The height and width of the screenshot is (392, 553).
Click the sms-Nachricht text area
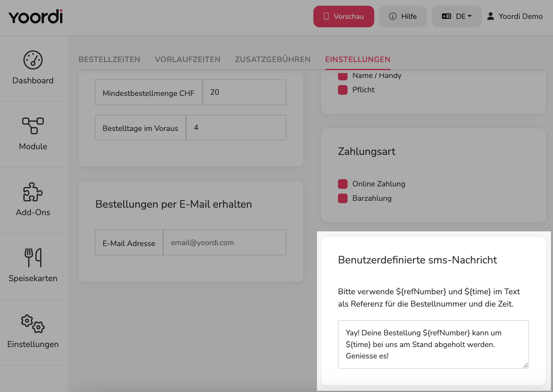click(433, 344)
